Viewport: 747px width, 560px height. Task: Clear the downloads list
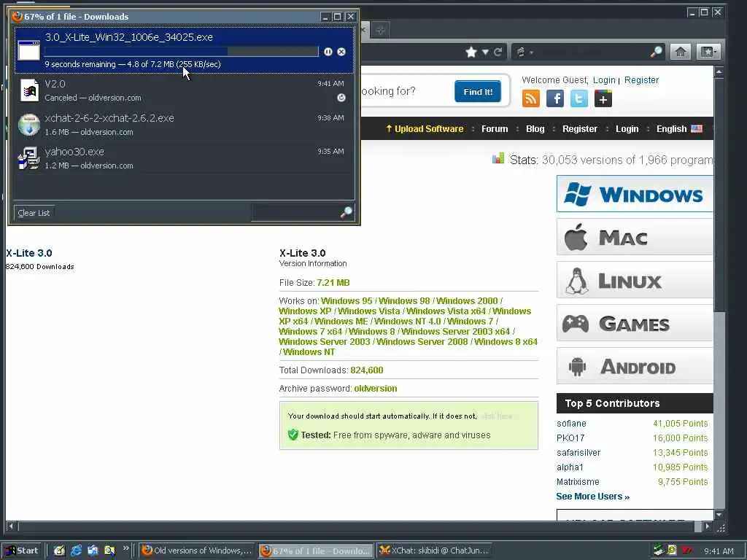point(34,213)
